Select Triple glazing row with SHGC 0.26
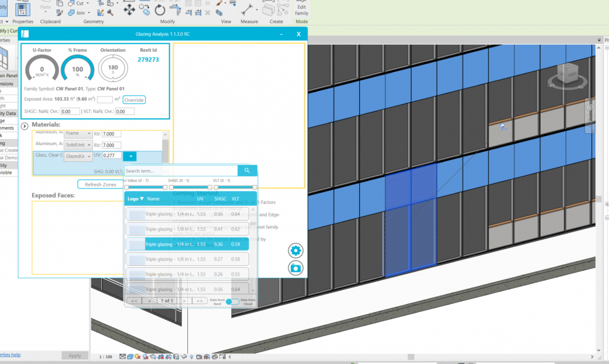Screen dimensions: 609x364 pos(187,274)
